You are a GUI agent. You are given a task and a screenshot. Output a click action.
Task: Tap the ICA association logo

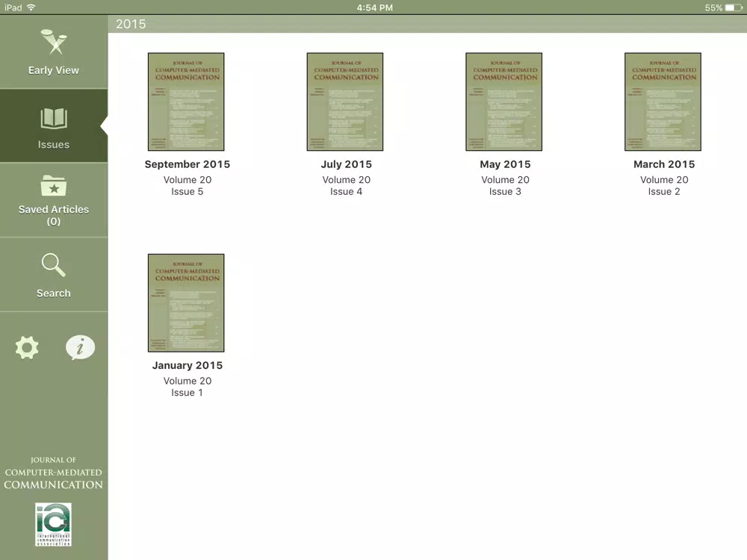click(x=53, y=524)
